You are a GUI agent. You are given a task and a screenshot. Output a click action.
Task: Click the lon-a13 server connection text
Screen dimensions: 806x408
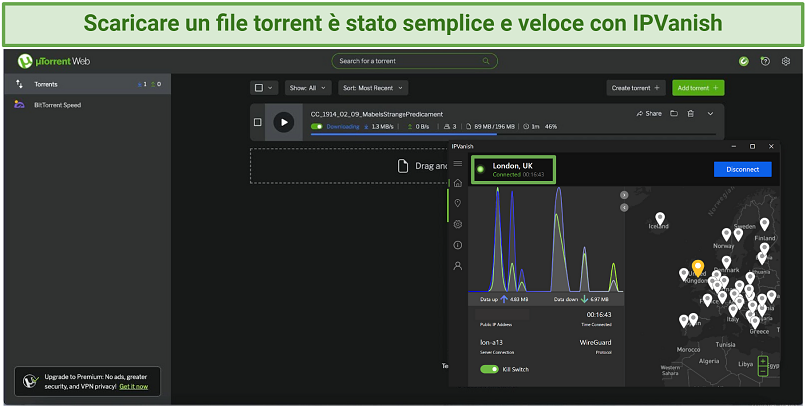[x=491, y=342]
